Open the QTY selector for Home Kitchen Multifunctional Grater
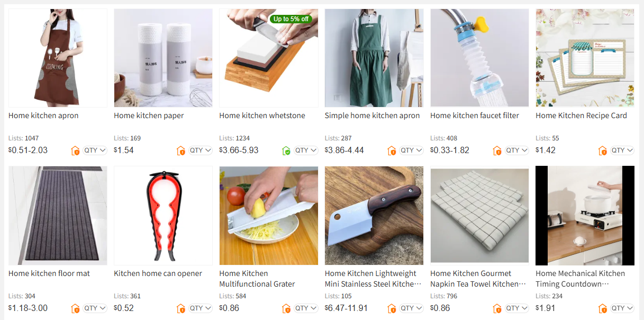The width and height of the screenshot is (644, 320). 306,308
